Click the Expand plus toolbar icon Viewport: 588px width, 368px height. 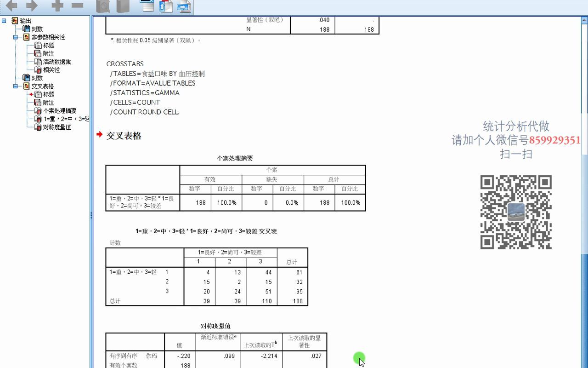(x=57, y=6)
